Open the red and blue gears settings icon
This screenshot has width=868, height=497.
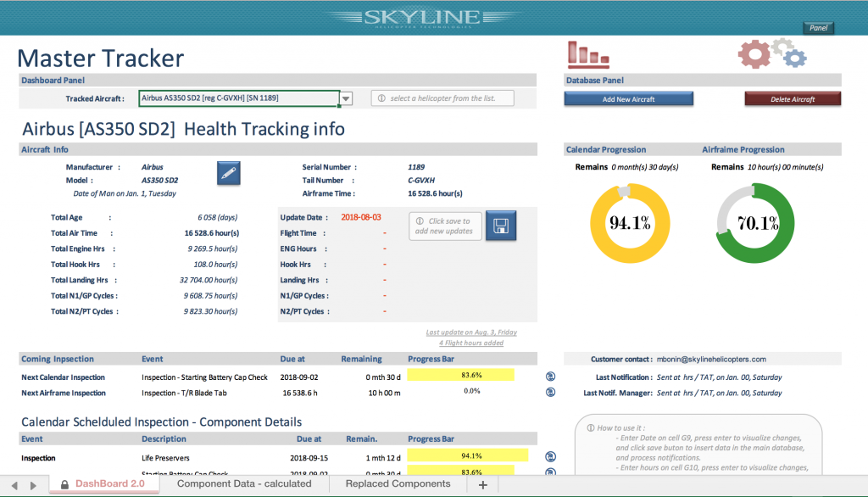pyautogui.click(x=772, y=53)
